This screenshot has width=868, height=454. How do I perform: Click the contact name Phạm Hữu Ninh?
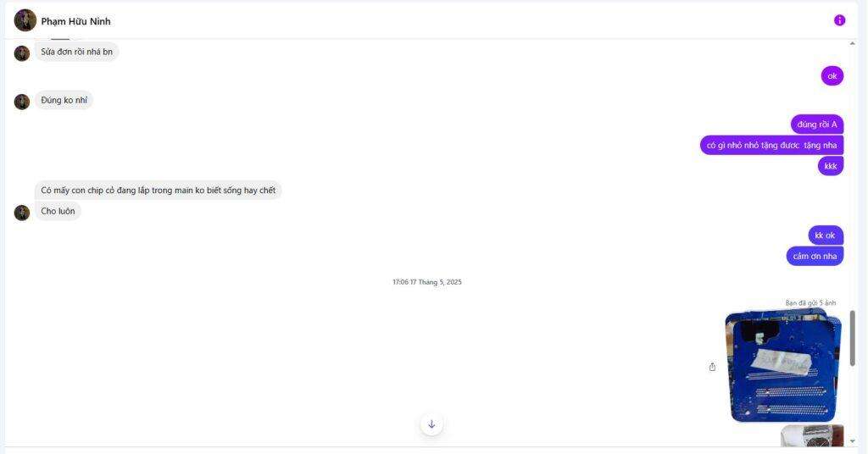75,21
